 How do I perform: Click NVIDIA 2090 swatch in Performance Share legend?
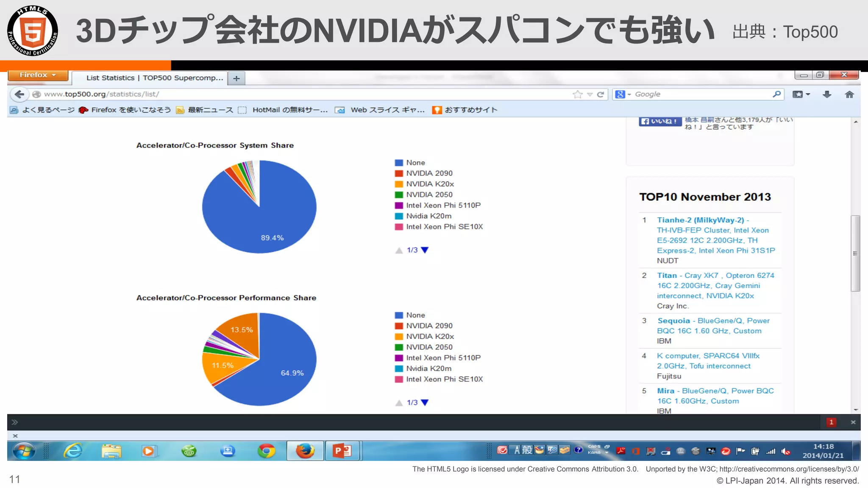[398, 326]
